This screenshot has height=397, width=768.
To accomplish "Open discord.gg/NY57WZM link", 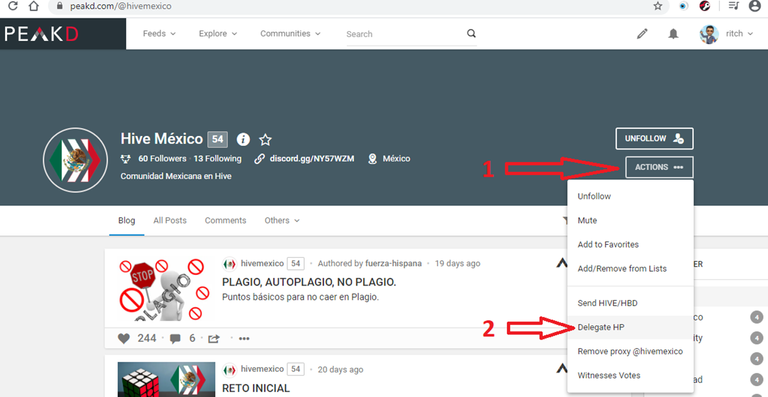I will click(312, 159).
